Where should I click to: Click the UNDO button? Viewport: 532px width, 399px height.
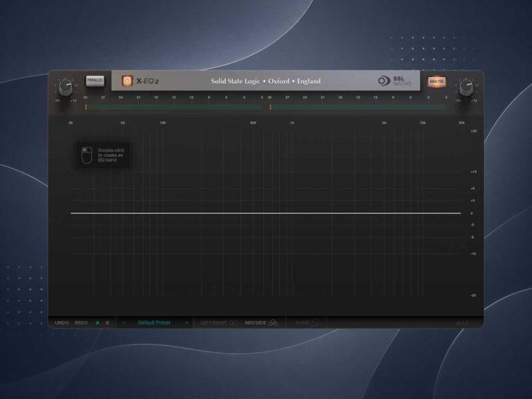pyautogui.click(x=62, y=323)
